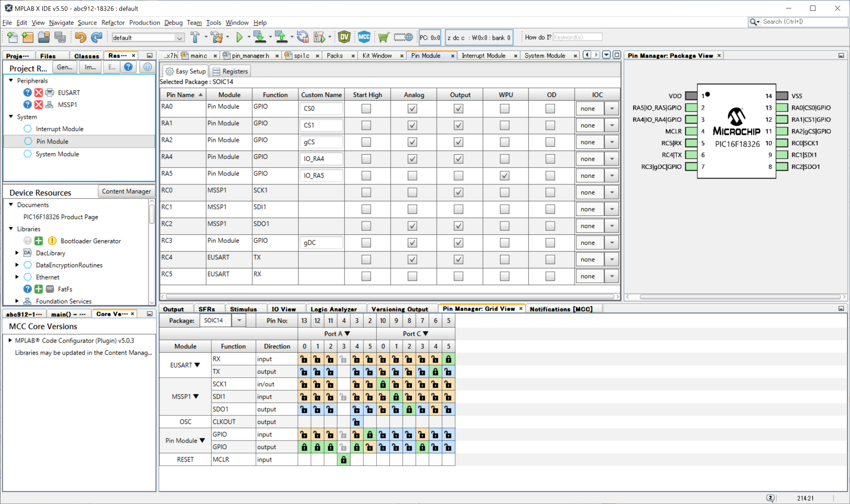The height and width of the screenshot is (504, 850).
Task: Click the New Project toolbar icon
Action: (27, 37)
